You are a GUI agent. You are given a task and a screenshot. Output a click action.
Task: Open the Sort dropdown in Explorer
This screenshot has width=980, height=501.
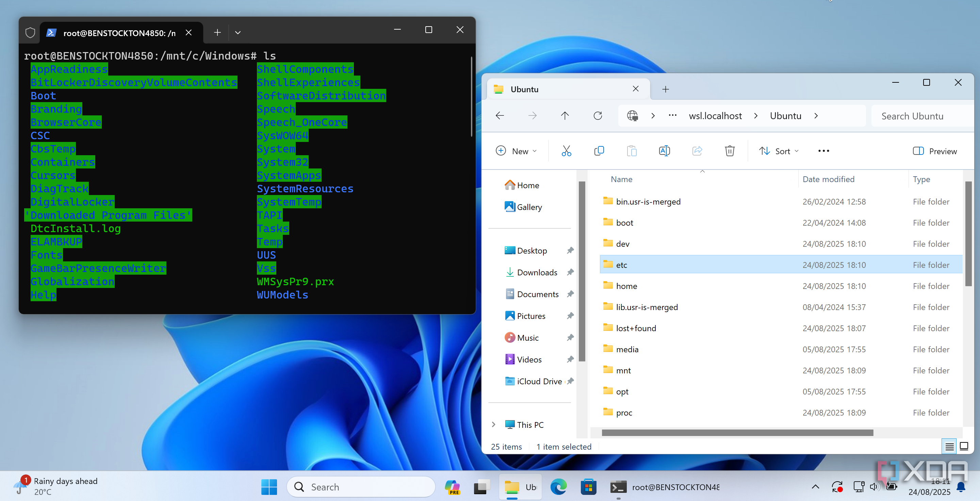tap(779, 151)
